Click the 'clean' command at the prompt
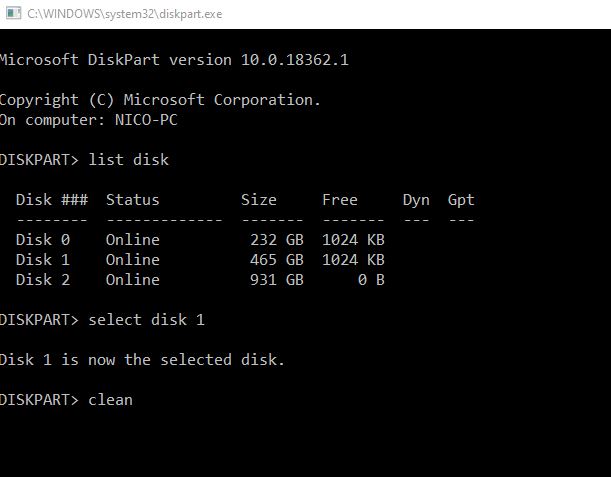Screen dimensions: 611x477 (111, 400)
